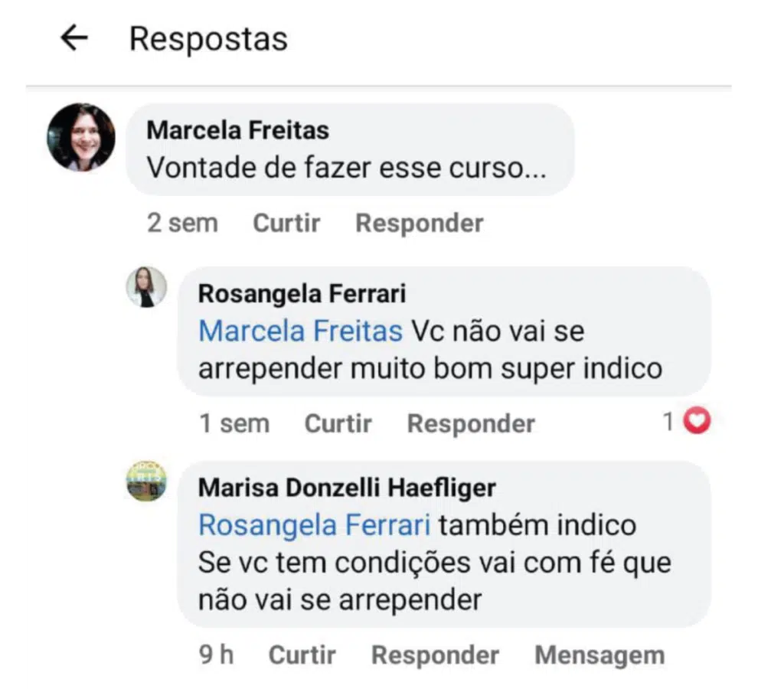Reply to Marisa Donzelli Haefliger's comment

tap(435, 655)
